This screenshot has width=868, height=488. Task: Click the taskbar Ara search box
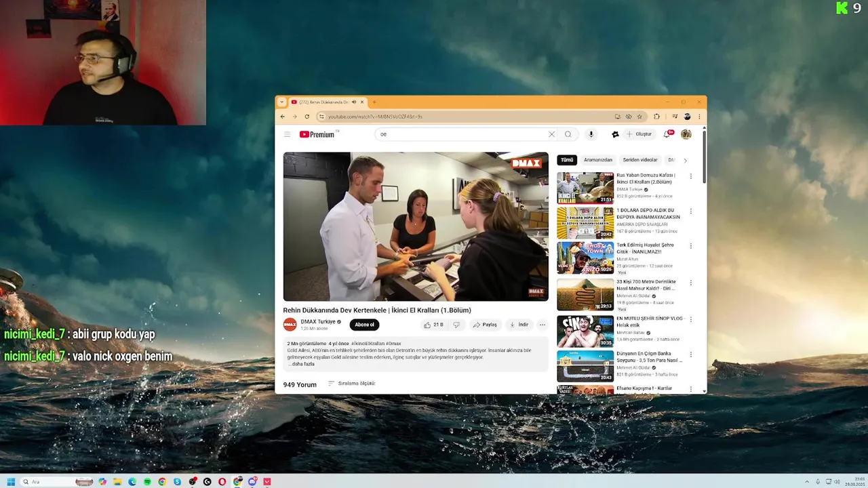coord(57,482)
